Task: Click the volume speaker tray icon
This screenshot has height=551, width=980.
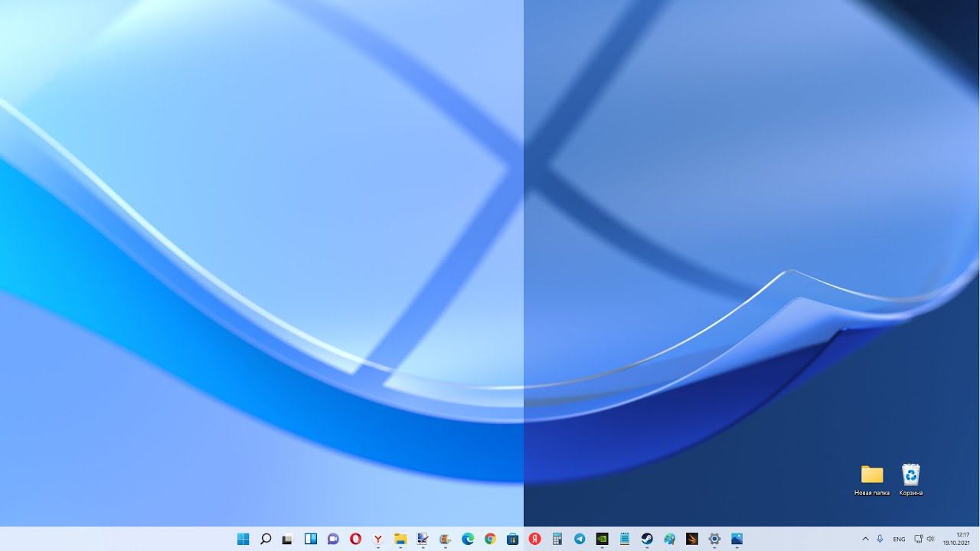Action: 930,539
